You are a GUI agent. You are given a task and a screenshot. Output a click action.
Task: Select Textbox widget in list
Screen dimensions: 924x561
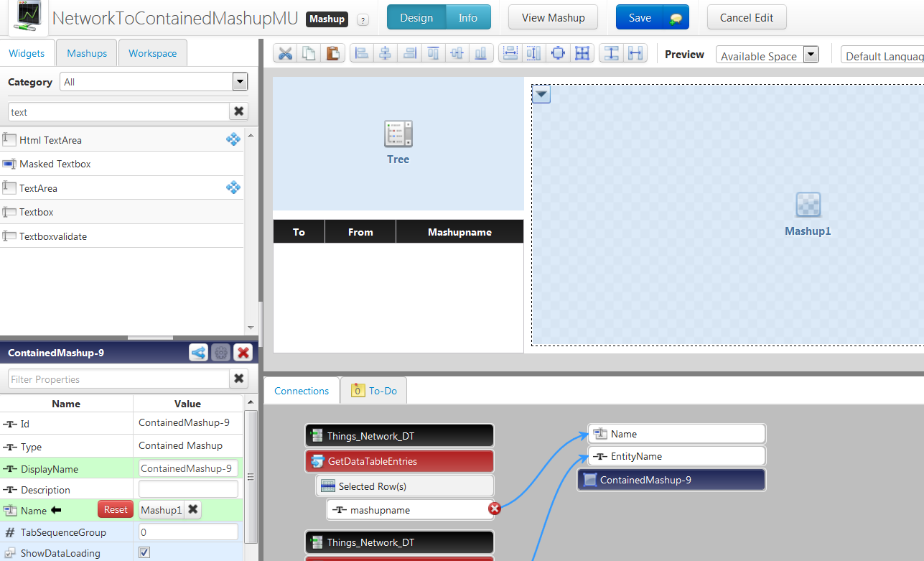tap(122, 212)
